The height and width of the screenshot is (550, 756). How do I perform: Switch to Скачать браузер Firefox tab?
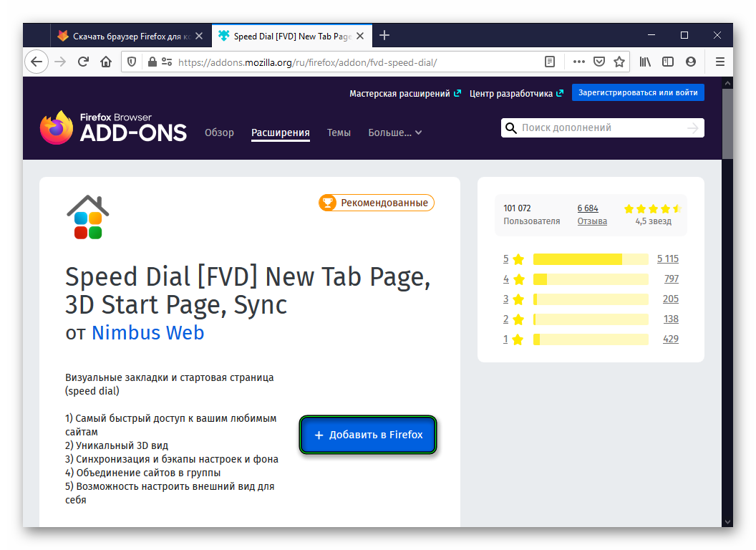(125, 37)
